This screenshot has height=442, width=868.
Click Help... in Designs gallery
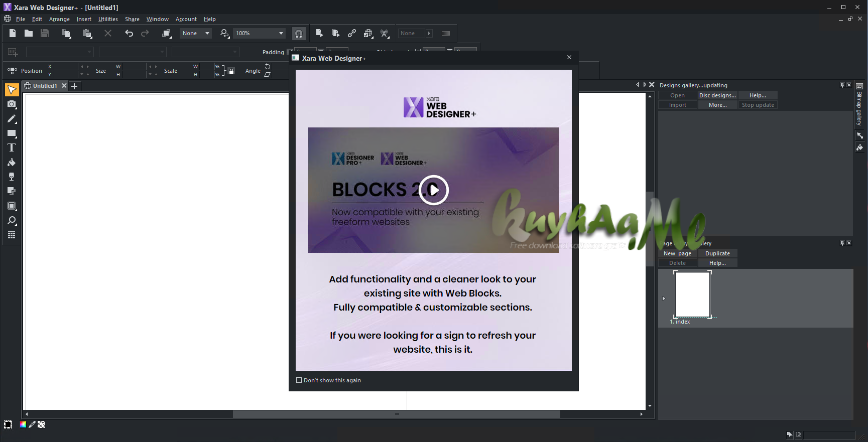pyautogui.click(x=758, y=95)
